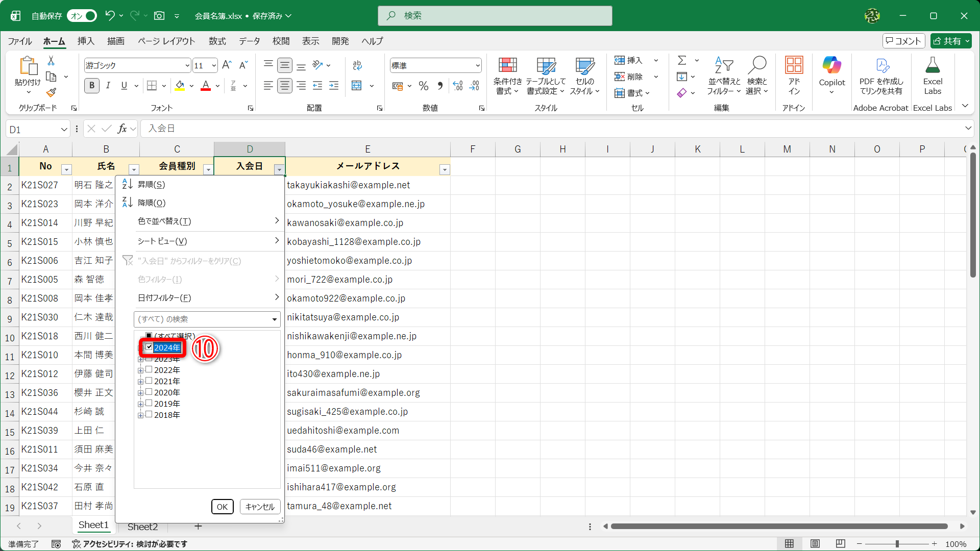The height and width of the screenshot is (551, 980).
Task: Expand the 2021年 tree node
Action: click(140, 382)
